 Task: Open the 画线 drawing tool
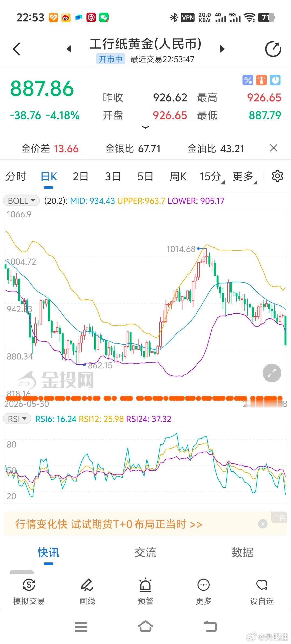87,592
